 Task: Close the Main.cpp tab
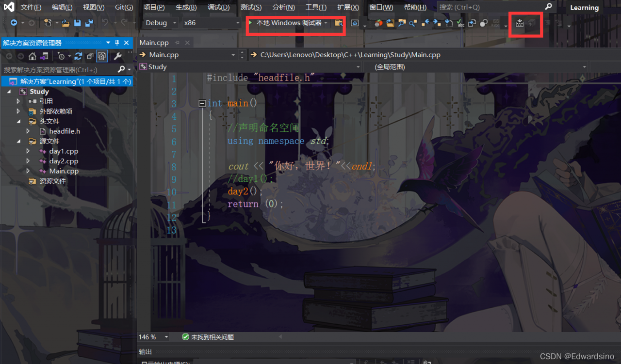pyautogui.click(x=187, y=43)
